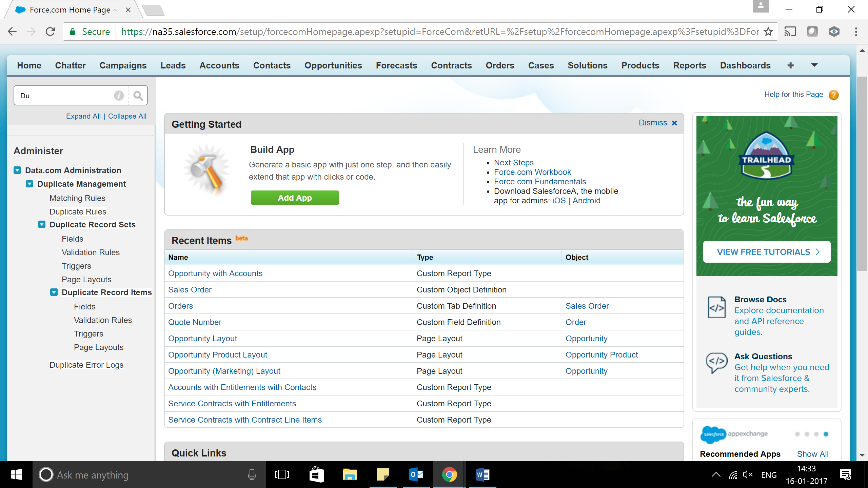The width and height of the screenshot is (868, 488).
Task: Open the tab bar dropdown arrow
Action: click(814, 65)
